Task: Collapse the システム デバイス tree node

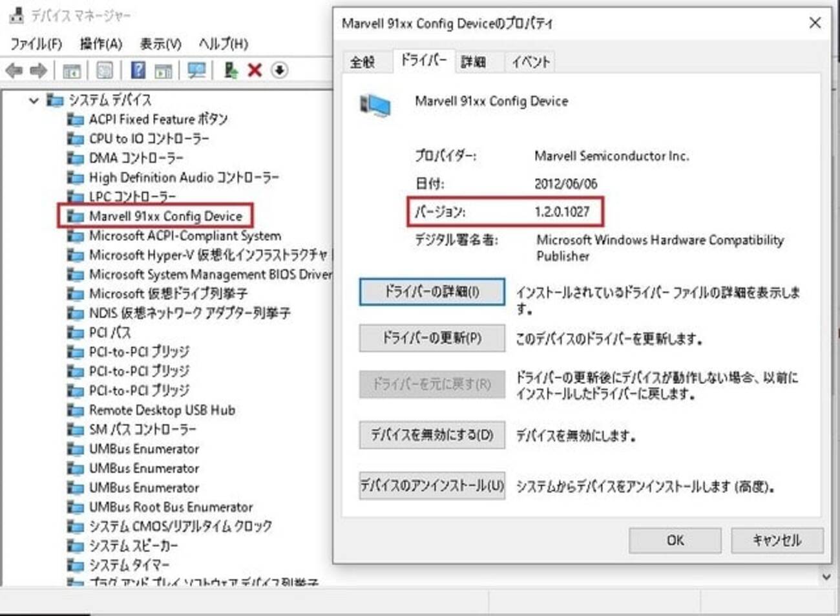Action: pos(34,100)
